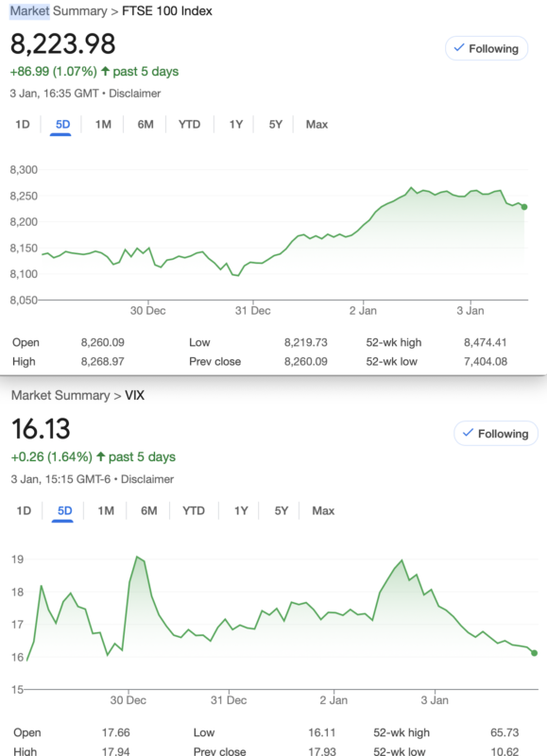The width and height of the screenshot is (547, 756).
Task: Show VIX 1Y range
Action: click(241, 510)
